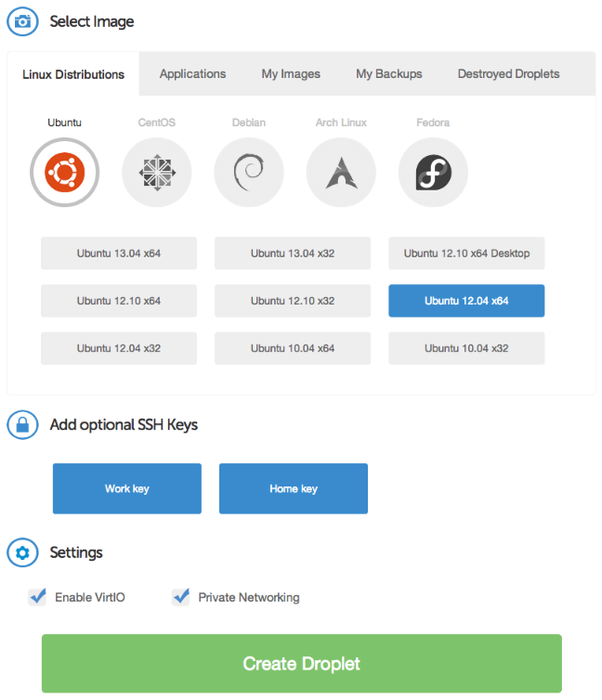
Task: Click the highlighted Ubuntu 12.04 x64 image
Action: pyautogui.click(x=466, y=301)
